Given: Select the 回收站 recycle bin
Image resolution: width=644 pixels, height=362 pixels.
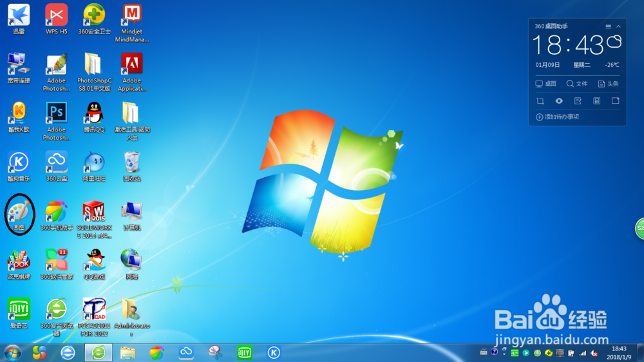Looking at the screenshot, I should click(132, 166).
